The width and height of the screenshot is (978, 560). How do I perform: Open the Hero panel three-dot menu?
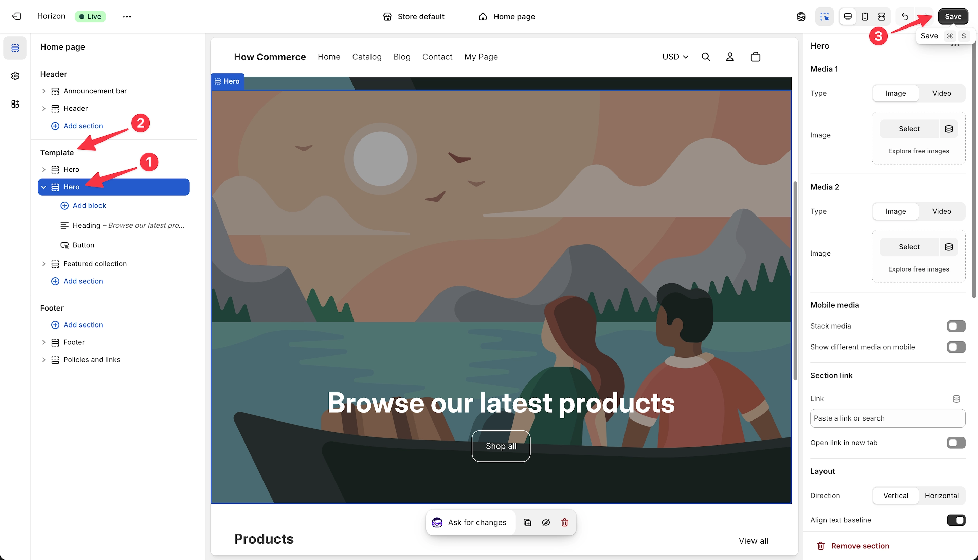point(955,46)
